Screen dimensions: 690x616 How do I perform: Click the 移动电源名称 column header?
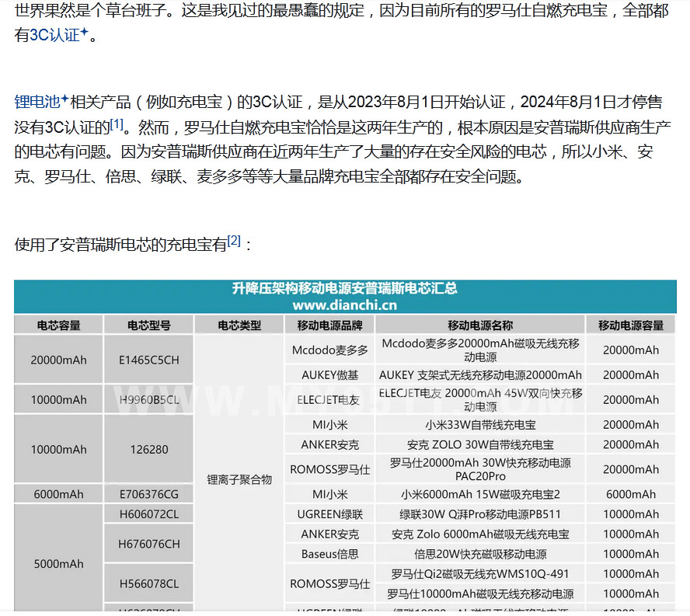click(x=479, y=325)
